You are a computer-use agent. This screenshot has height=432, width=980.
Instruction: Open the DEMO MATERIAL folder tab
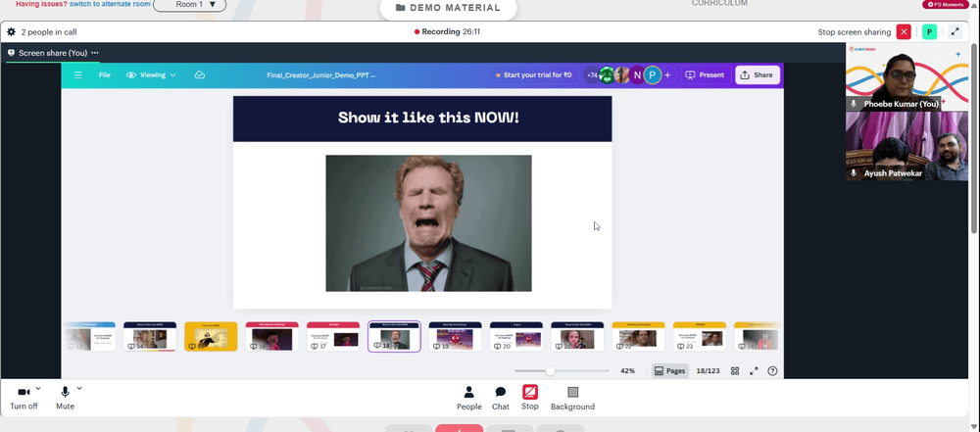448,8
